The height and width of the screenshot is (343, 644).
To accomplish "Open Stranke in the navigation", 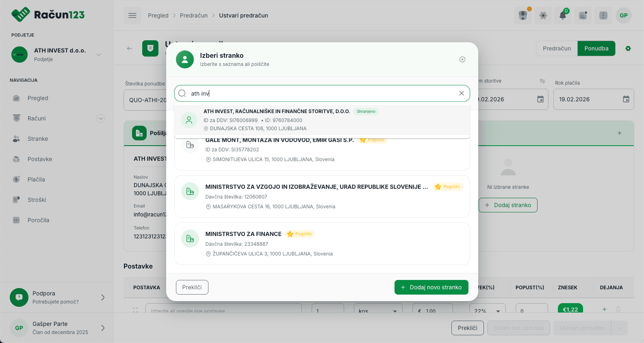I will [38, 139].
